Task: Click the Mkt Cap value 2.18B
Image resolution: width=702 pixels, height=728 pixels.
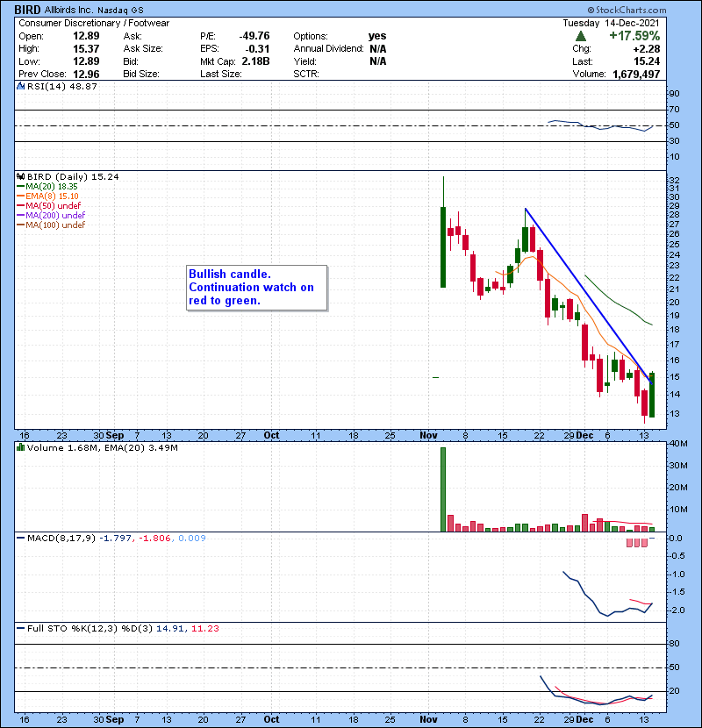Action: (x=255, y=61)
